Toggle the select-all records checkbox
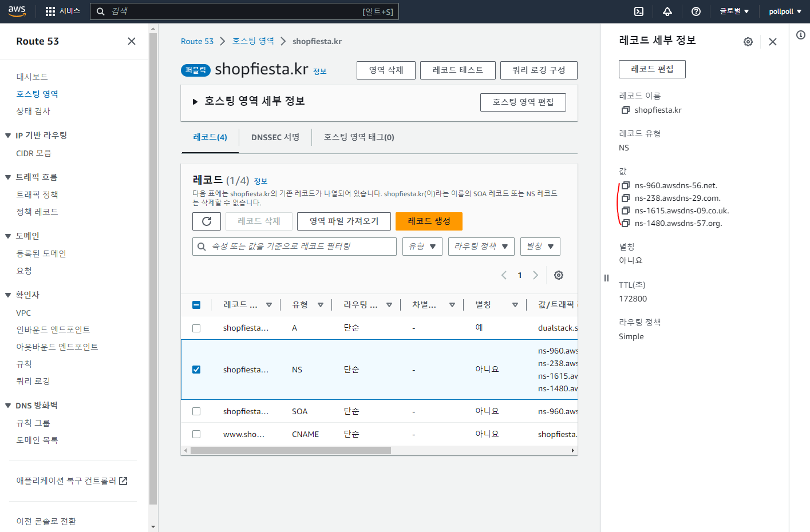Image resolution: width=810 pixels, height=532 pixels. 196,305
